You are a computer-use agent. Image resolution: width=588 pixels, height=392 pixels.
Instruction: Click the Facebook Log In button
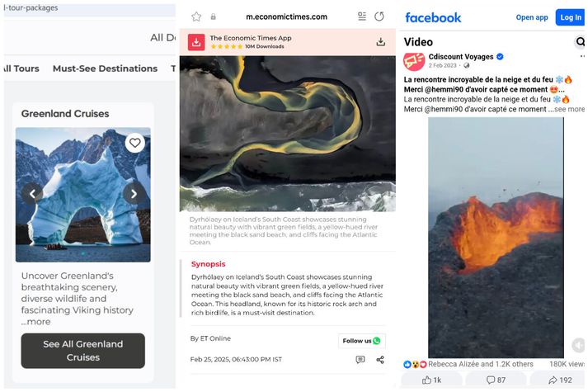coord(571,17)
